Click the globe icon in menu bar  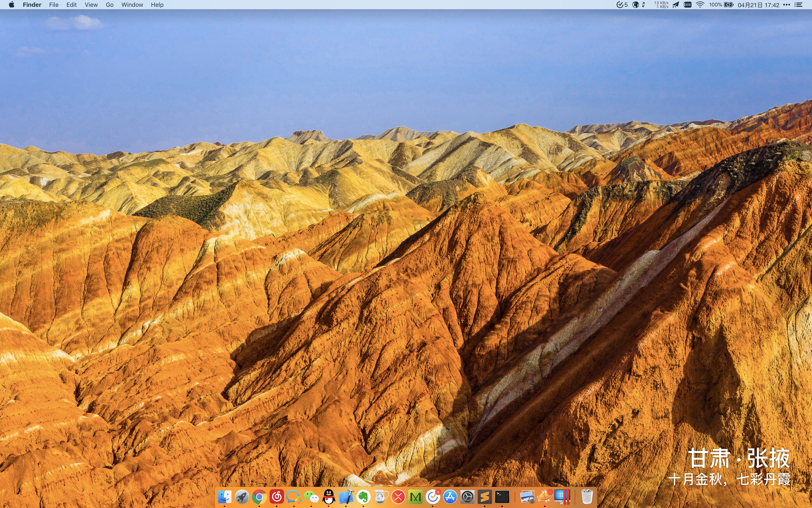coord(635,5)
